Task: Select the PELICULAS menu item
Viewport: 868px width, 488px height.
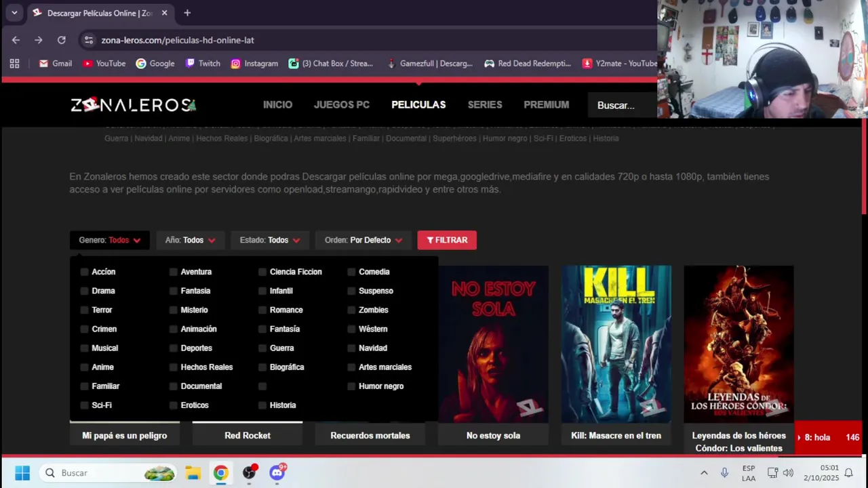Action: tap(418, 105)
